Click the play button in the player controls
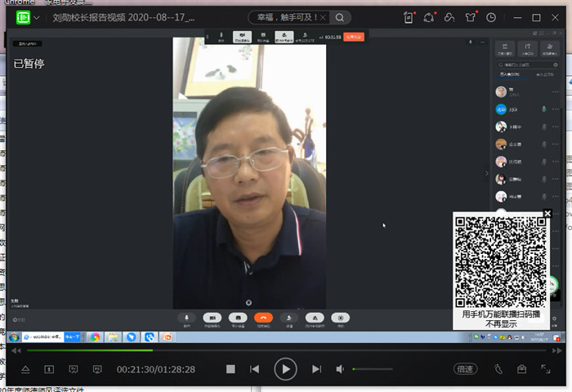 pos(284,369)
